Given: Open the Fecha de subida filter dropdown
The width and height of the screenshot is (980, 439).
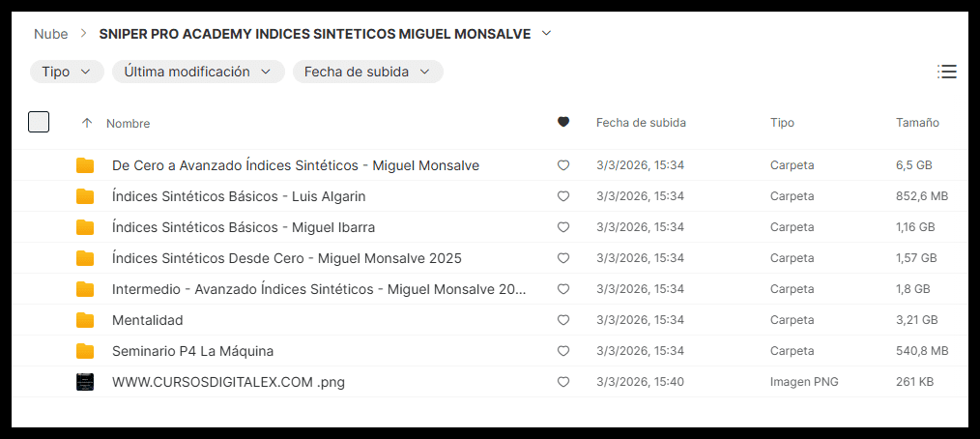Looking at the screenshot, I should click(x=367, y=72).
